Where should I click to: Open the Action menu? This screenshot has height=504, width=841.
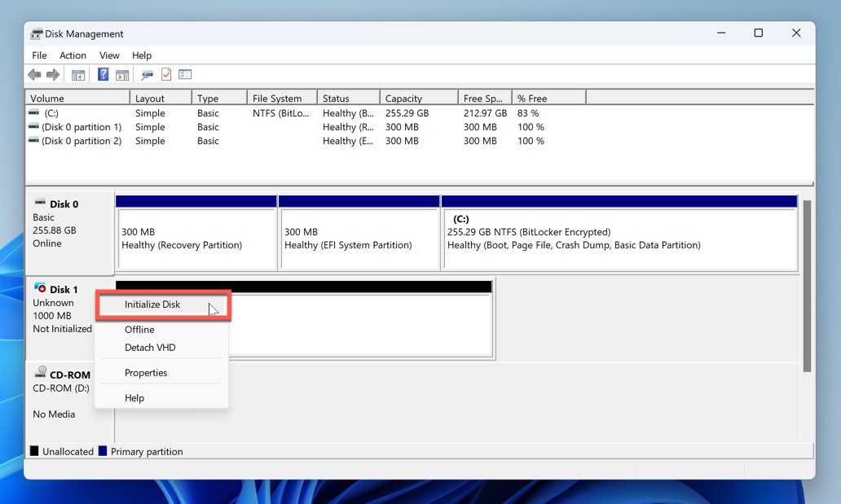click(73, 55)
